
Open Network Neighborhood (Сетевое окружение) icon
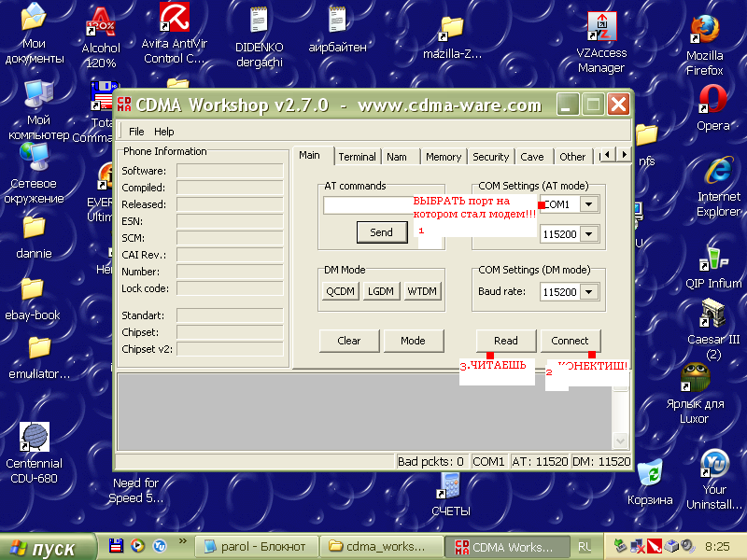pyautogui.click(x=34, y=174)
